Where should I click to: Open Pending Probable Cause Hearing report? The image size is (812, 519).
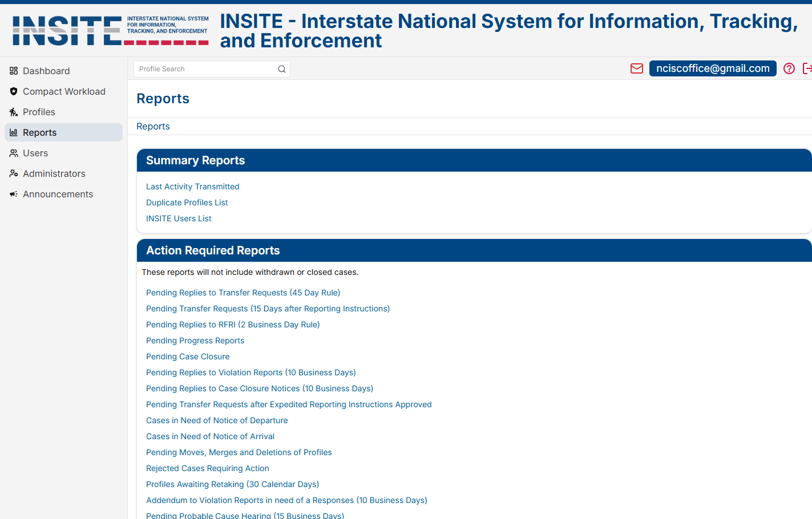tap(245, 516)
